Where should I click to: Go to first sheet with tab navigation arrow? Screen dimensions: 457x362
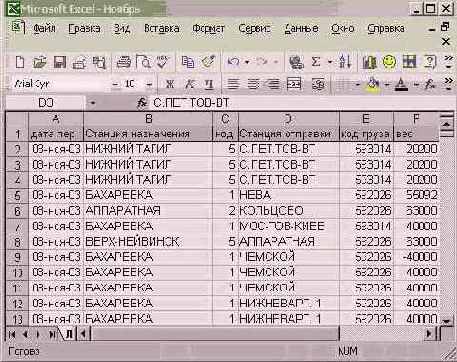pos(13,334)
